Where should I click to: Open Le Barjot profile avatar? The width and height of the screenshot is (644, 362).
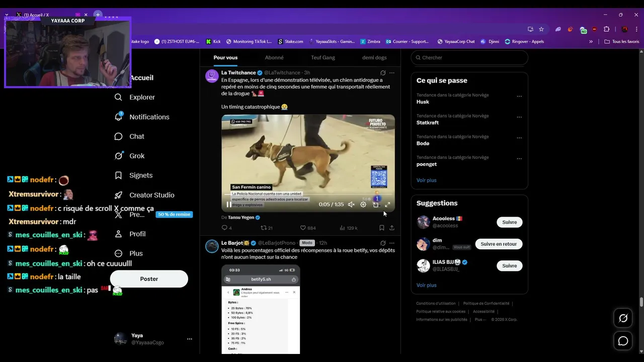coord(212,246)
